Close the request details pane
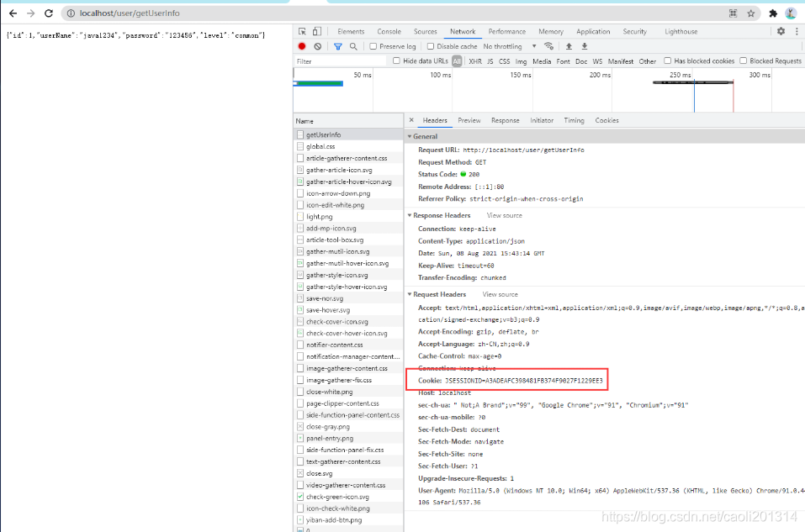805x532 pixels. point(411,120)
